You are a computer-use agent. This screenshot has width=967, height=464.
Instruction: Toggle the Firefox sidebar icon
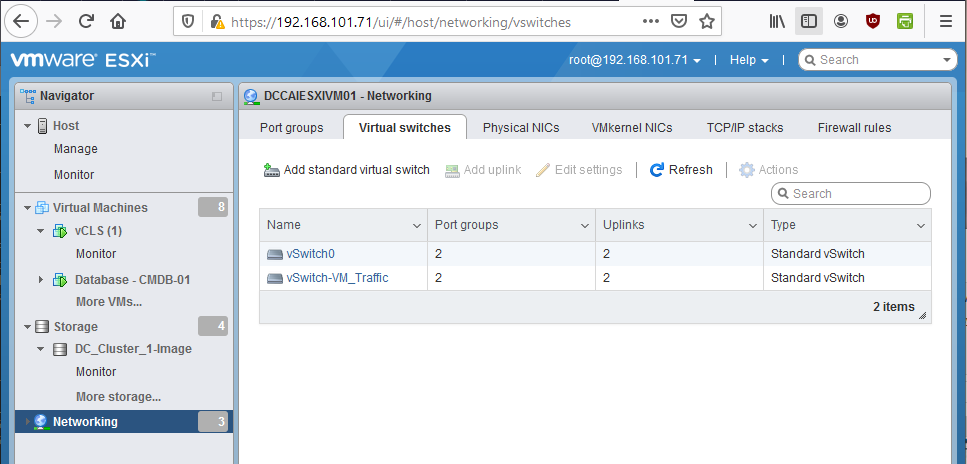(809, 22)
